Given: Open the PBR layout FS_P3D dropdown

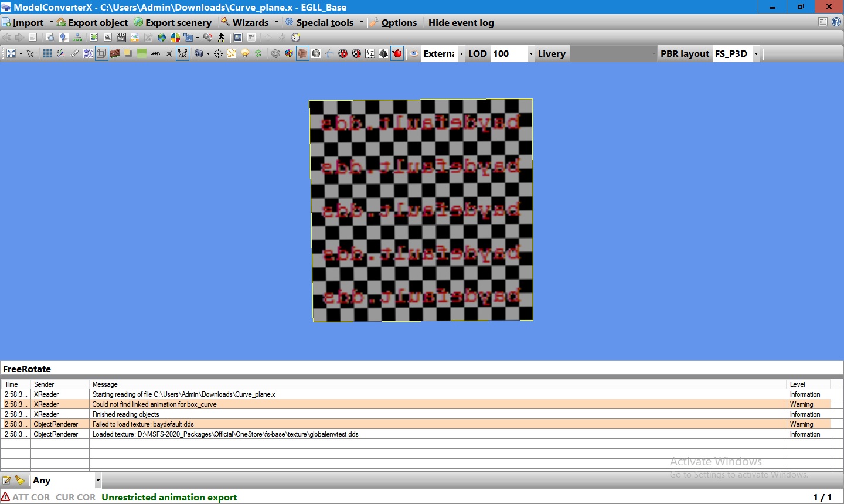Looking at the screenshot, I should coord(756,53).
